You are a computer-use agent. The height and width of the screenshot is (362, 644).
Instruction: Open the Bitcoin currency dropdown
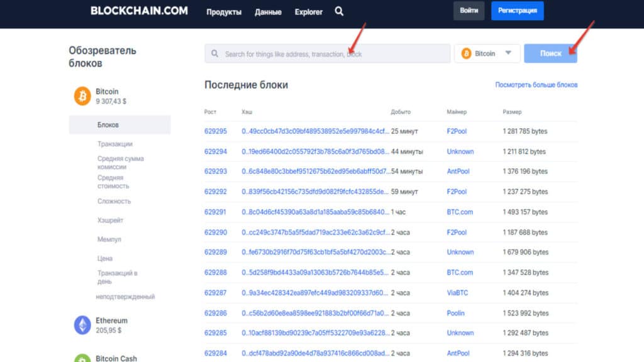click(487, 53)
